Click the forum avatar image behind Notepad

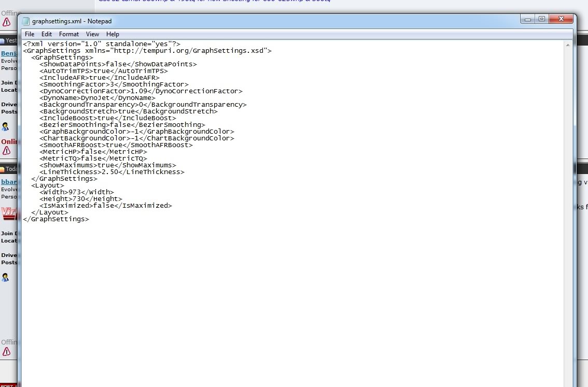pos(9,213)
